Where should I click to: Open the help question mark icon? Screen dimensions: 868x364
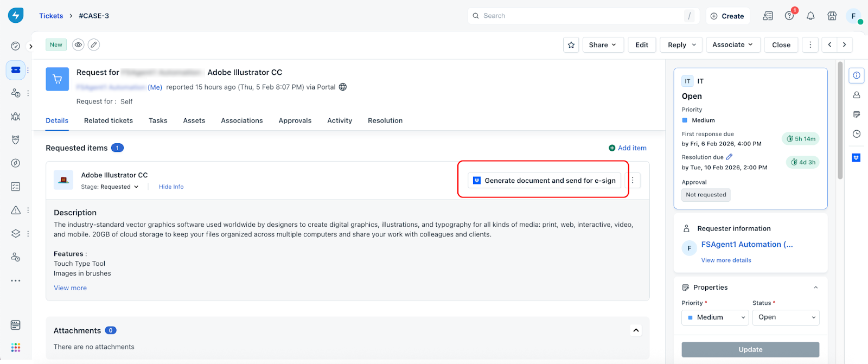point(789,16)
